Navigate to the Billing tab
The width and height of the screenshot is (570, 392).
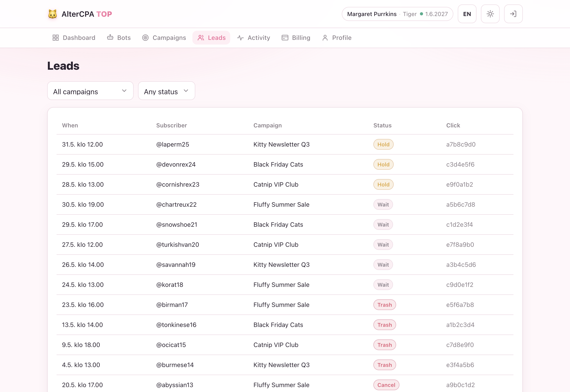[x=296, y=38]
